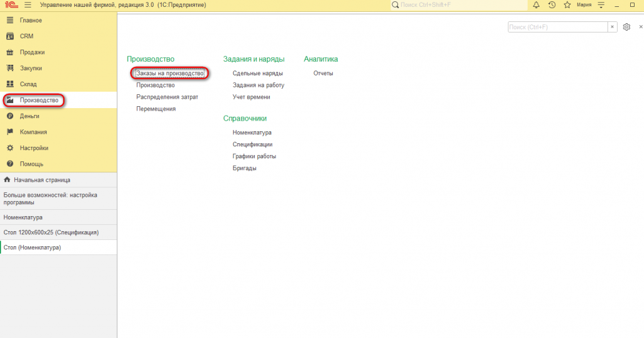
Task: Open the Спецификации link
Action: [253, 144]
